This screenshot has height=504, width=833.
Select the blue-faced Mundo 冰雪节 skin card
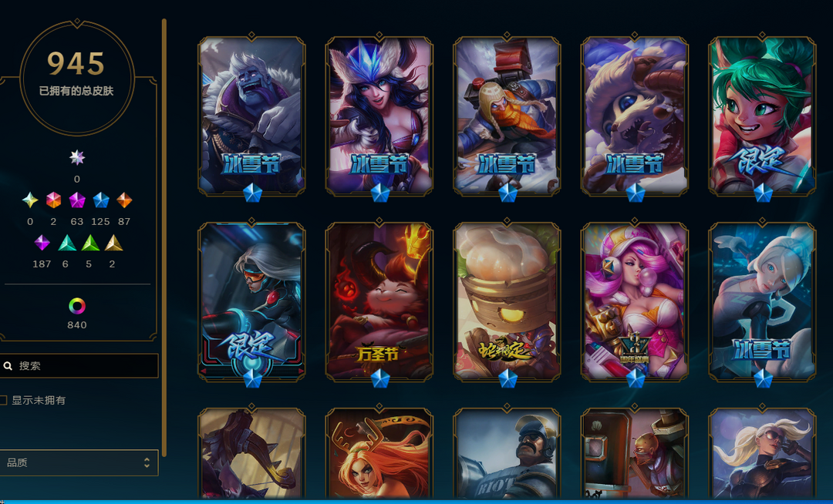pyautogui.click(x=251, y=116)
